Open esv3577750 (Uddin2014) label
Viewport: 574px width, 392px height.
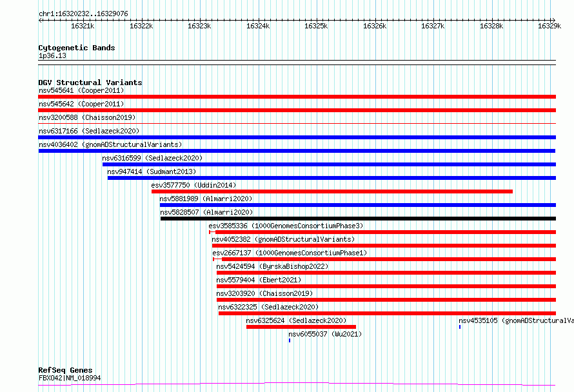[193, 185]
